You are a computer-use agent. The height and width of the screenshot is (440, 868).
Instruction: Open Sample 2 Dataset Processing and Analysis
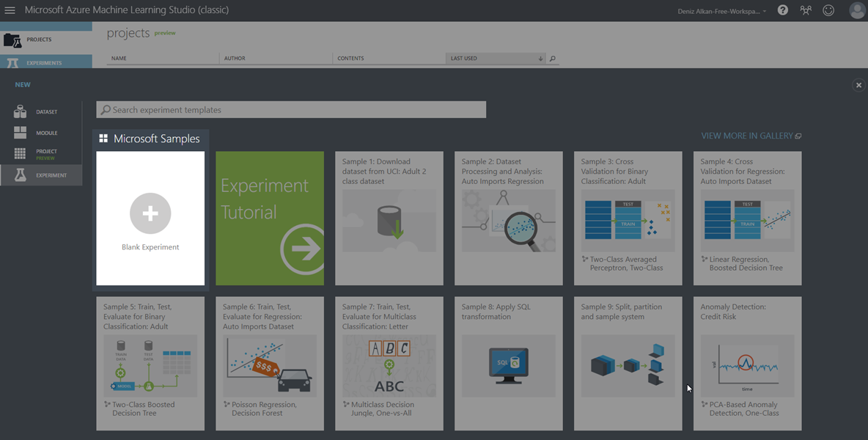[509, 218]
